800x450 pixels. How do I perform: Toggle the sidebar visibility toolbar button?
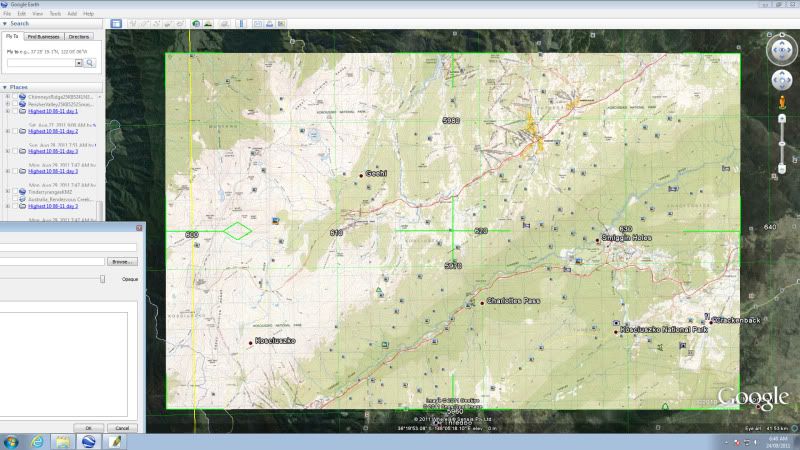pos(116,23)
